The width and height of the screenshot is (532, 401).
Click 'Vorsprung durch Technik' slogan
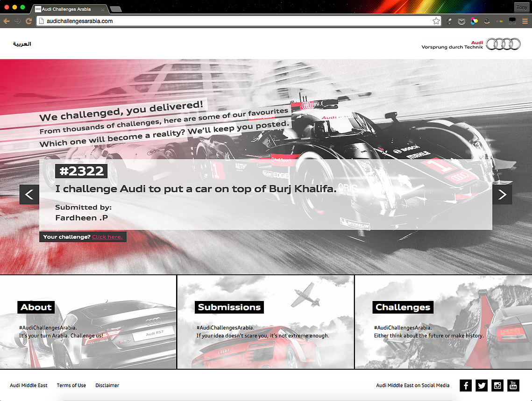452,47
